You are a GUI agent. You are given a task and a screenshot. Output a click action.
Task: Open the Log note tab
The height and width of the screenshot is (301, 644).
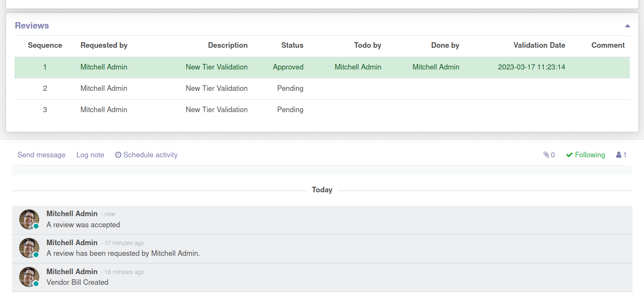click(x=90, y=155)
